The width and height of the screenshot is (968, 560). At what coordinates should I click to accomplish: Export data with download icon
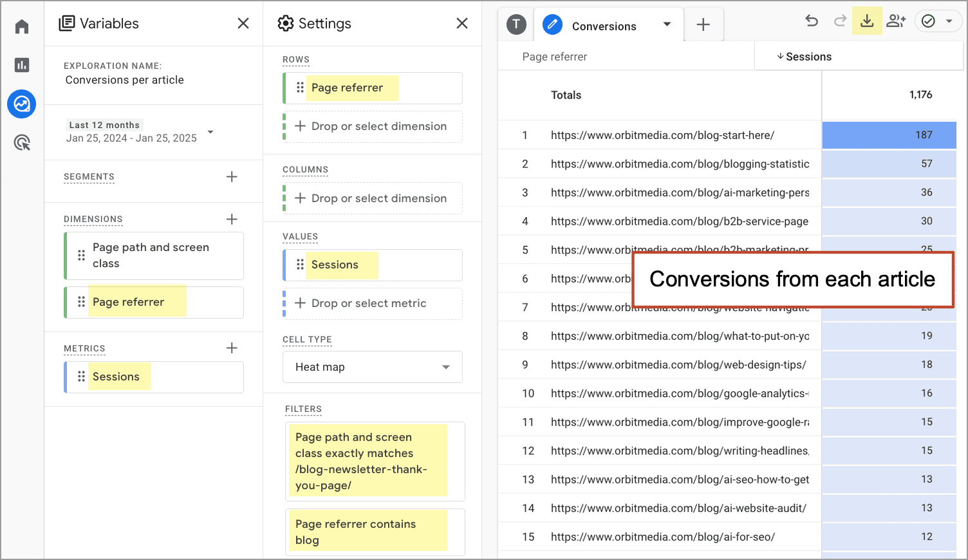click(867, 21)
